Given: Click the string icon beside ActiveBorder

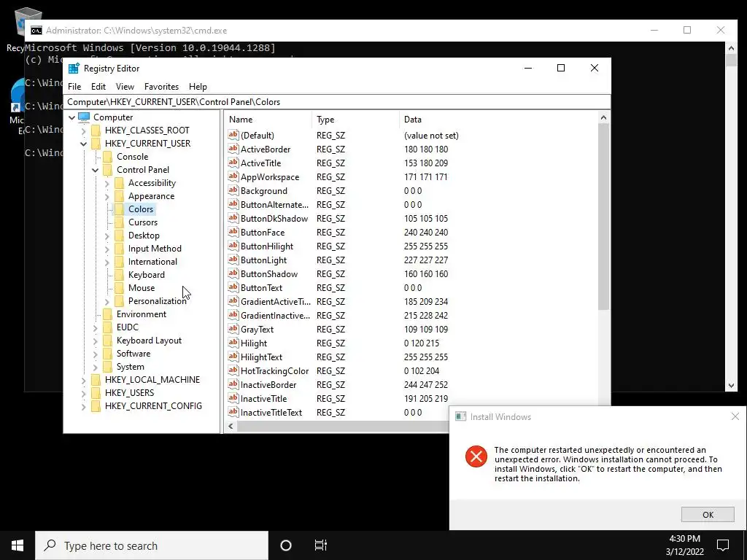Looking at the screenshot, I should point(233,149).
